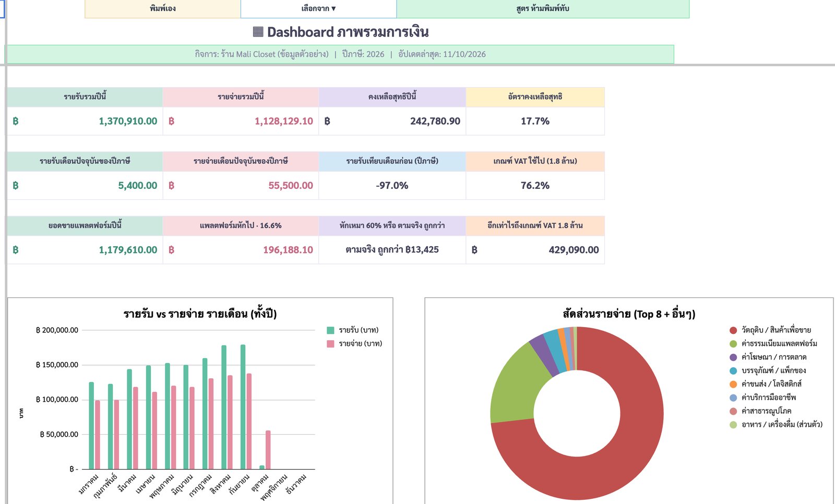Viewport: 835px width, 504px height.
Task: Click the ค่าสาธารณูปโภค legend entry
Action: [760, 411]
